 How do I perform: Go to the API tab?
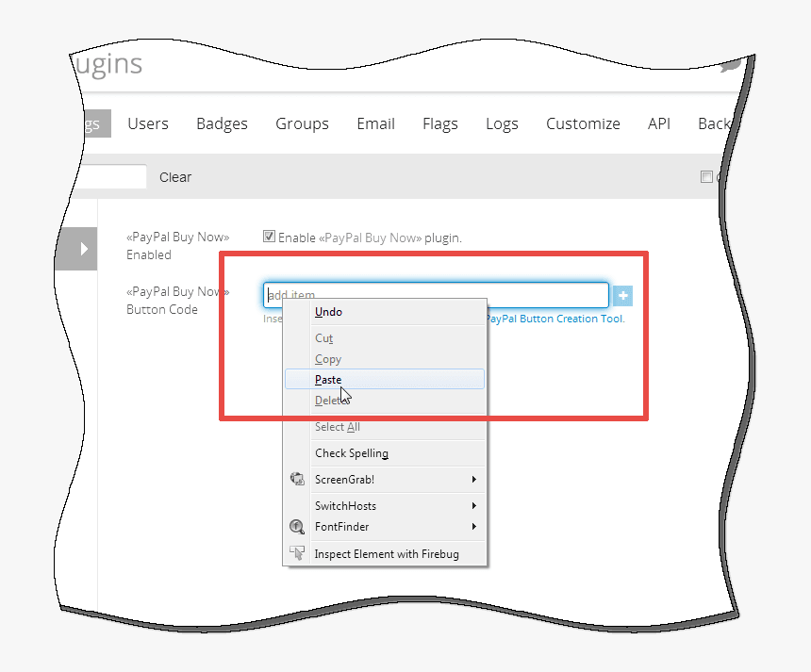[659, 123]
